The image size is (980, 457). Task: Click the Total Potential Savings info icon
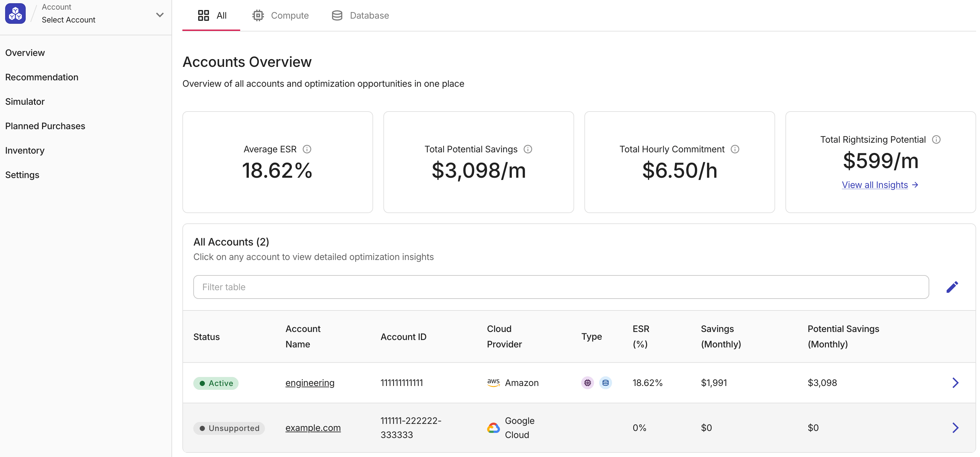[x=528, y=149]
